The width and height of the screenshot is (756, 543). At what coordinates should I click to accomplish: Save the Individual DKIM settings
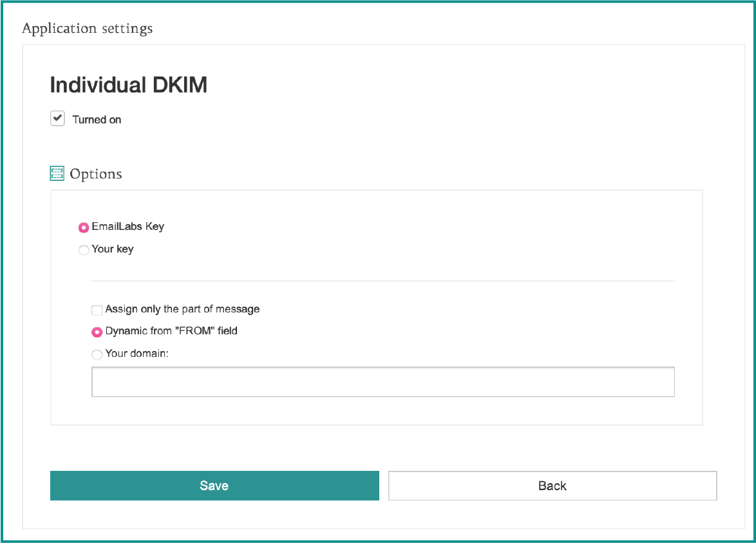[214, 485]
